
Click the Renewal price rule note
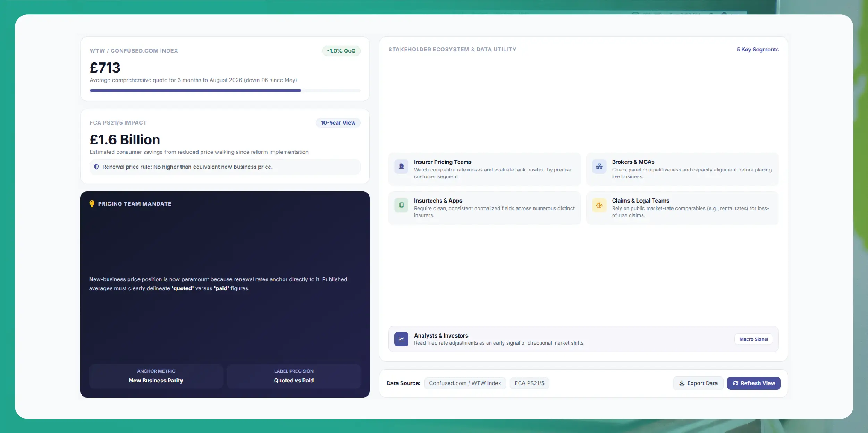coord(225,167)
